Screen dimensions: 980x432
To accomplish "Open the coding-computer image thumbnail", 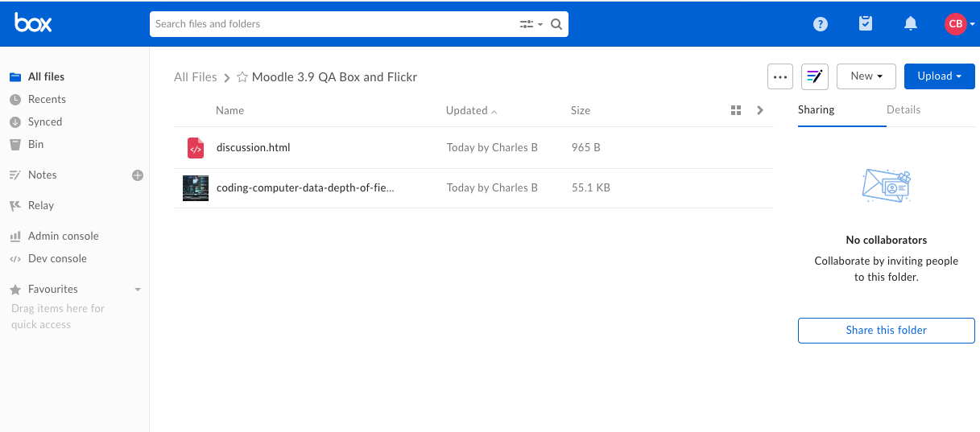I will click(x=196, y=188).
